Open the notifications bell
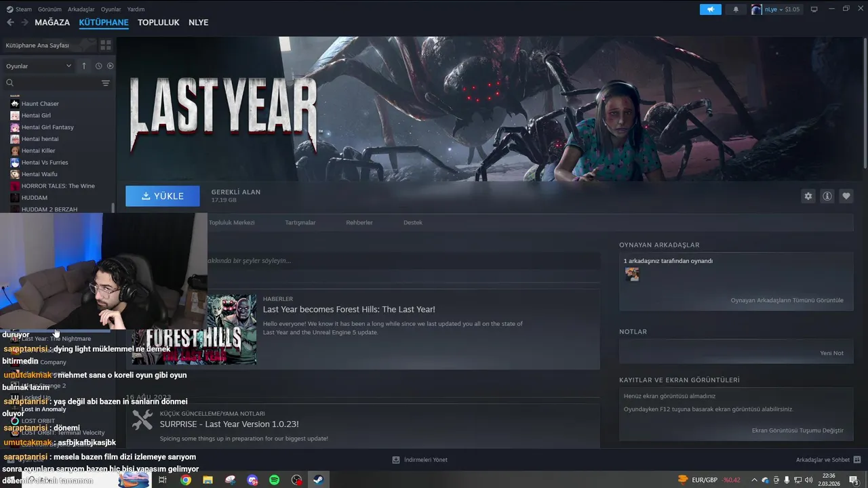Image resolution: width=868 pixels, height=488 pixels. [x=736, y=9]
